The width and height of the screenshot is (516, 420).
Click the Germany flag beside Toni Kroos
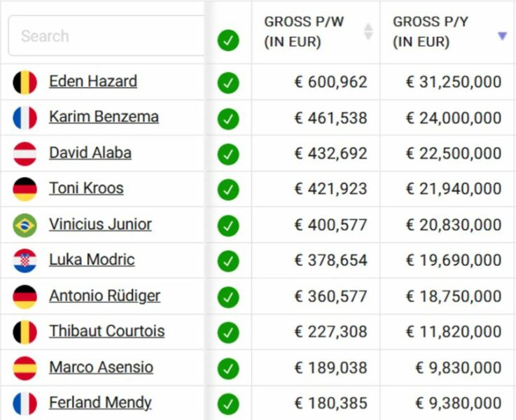[x=25, y=189]
